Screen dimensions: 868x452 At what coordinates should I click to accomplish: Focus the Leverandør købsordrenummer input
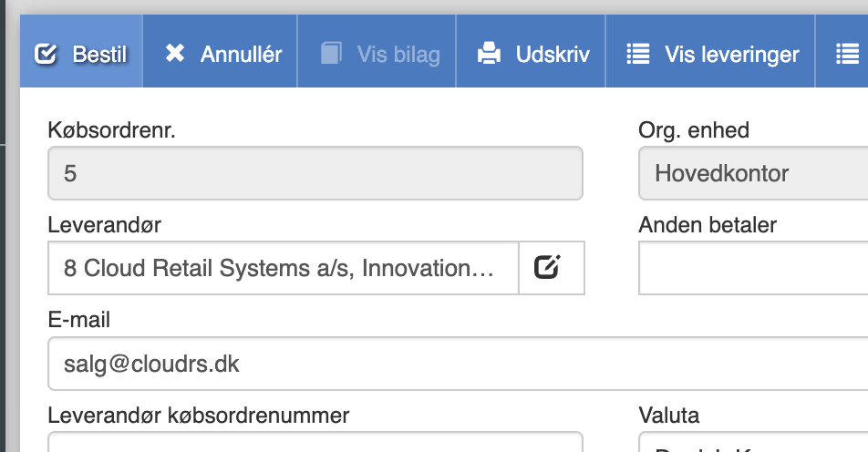(315, 443)
